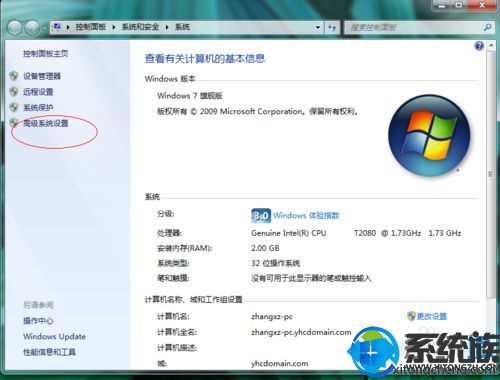Open help with the blue question mark icon
The height and width of the screenshot is (380, 500).
[x=479, y=46]
